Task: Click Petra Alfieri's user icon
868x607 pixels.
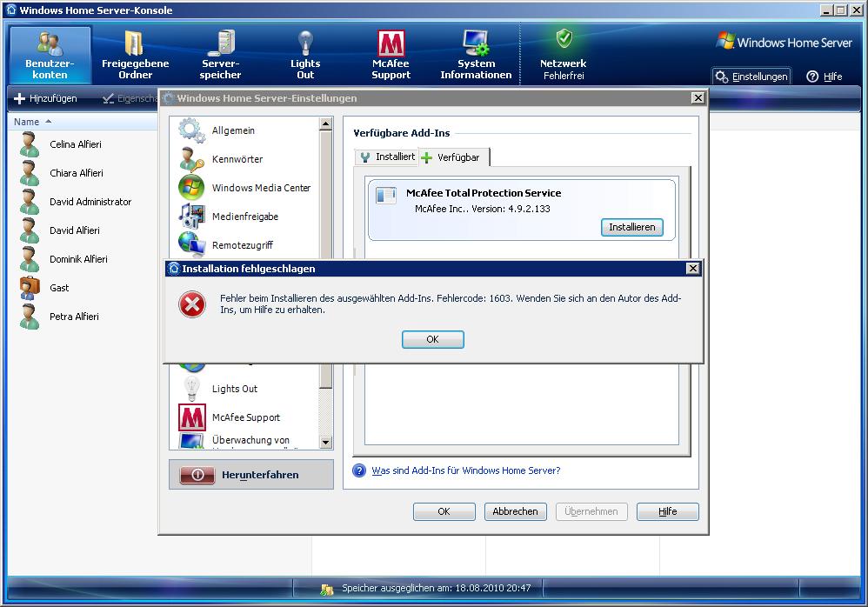Action: tap(30, 317)
